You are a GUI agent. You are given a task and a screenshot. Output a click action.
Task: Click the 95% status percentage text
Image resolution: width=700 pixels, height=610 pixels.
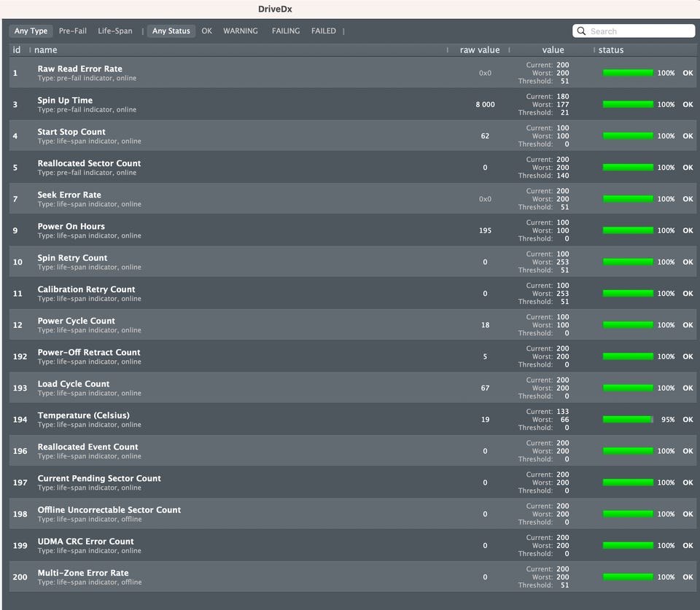[x=668, y=420]
